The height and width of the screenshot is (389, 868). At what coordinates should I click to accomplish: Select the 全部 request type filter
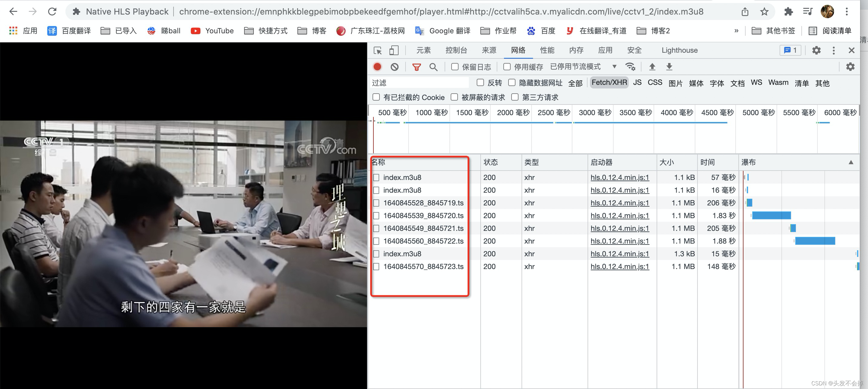pos(575,83)
